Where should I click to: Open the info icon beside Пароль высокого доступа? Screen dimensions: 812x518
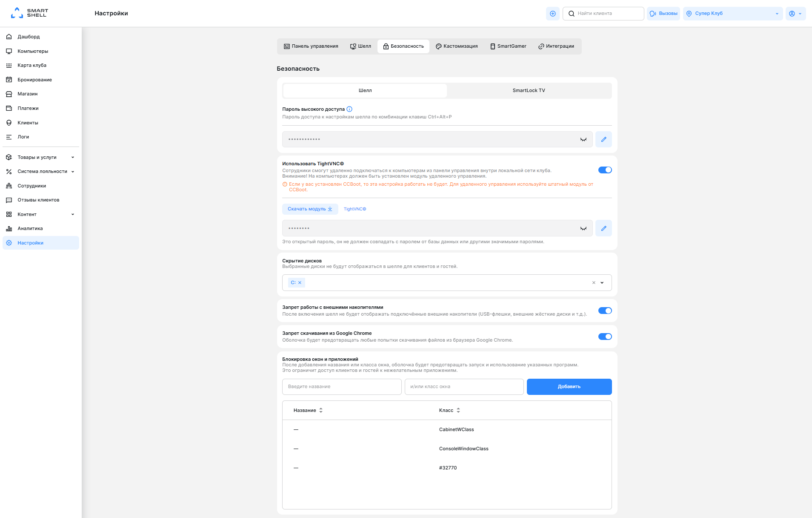349,109
